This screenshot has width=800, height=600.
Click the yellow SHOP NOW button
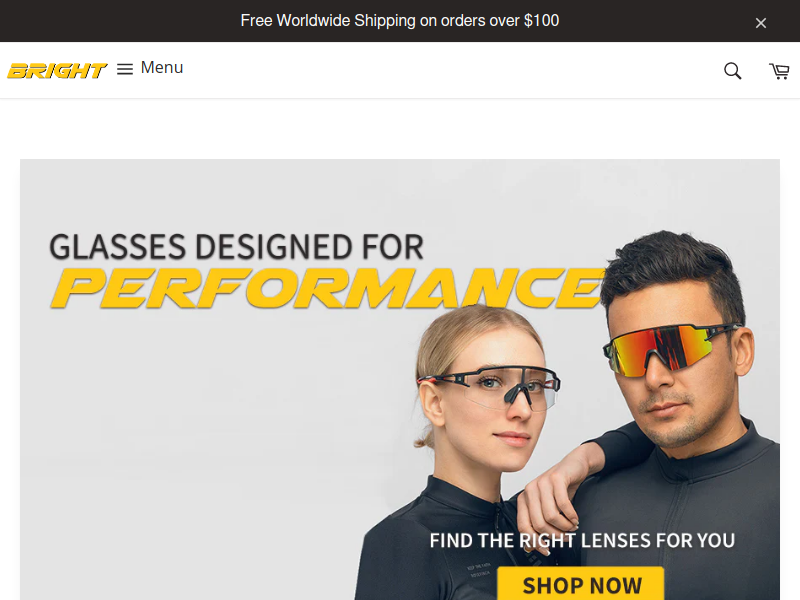tap(581, 584)
